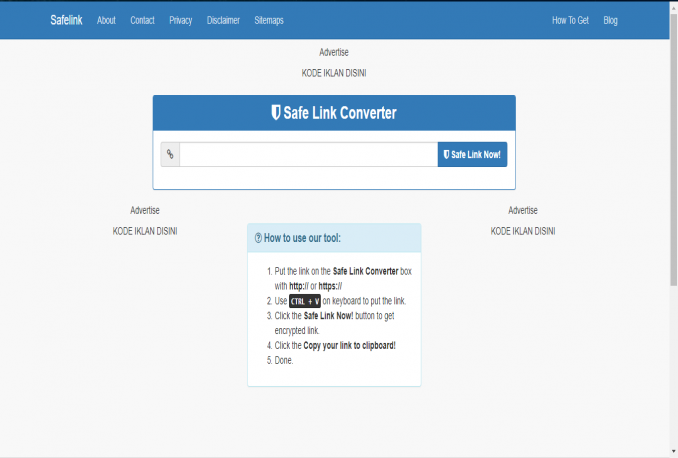Viewport: 678px width, 458px height.
Task: Focus the URL input field
Action: (x=308, y=154)
